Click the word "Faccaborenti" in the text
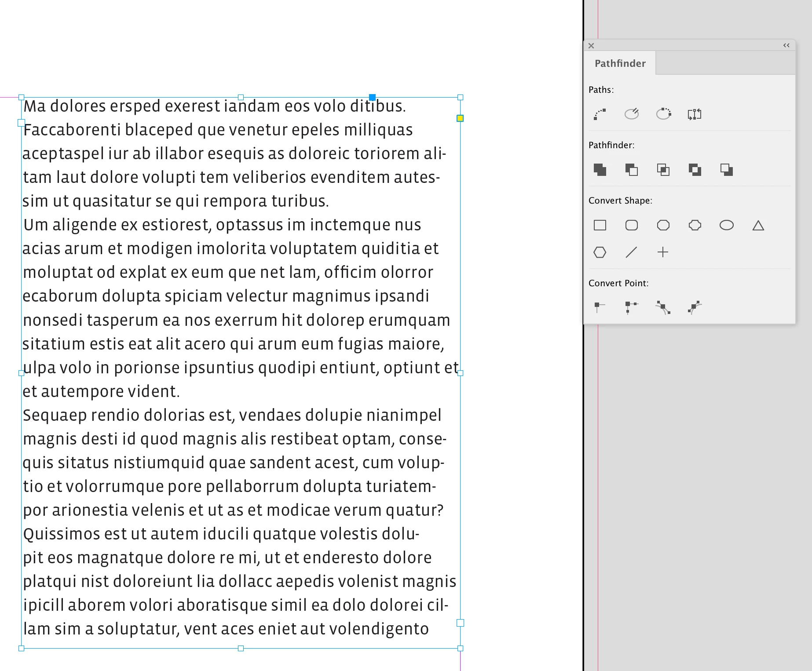This screenshot has width=812, height=671. [72, 130]
